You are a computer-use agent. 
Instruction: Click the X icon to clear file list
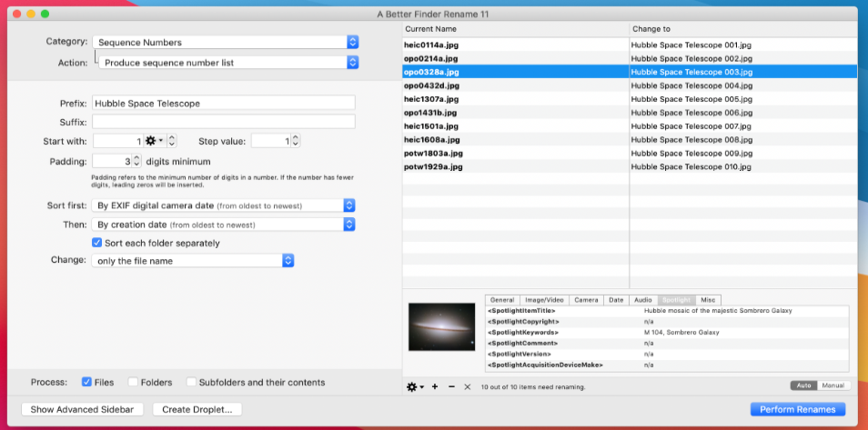(x=468, y=386)
